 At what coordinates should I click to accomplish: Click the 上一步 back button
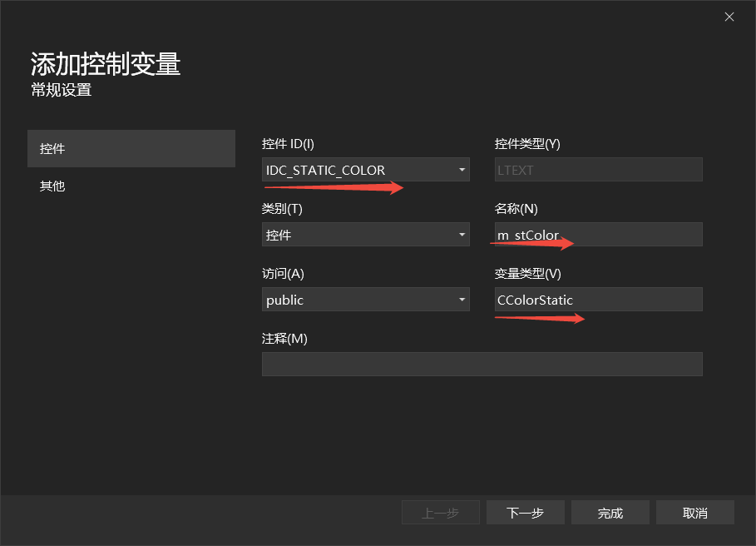pos(440,512)
